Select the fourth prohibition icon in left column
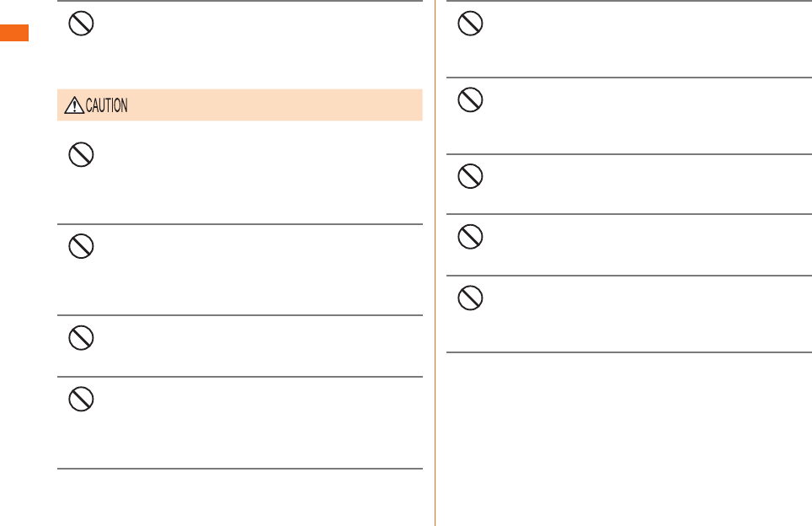812x526 pixels. (x=81, y=337)
